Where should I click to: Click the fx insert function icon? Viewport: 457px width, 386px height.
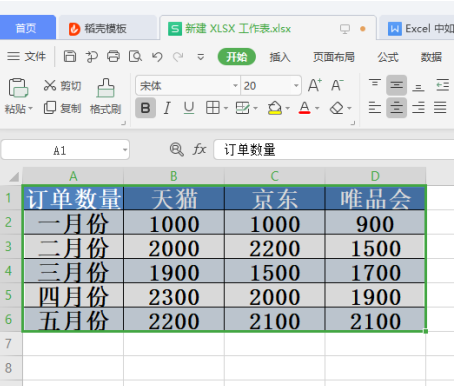(x=199, y=149)
